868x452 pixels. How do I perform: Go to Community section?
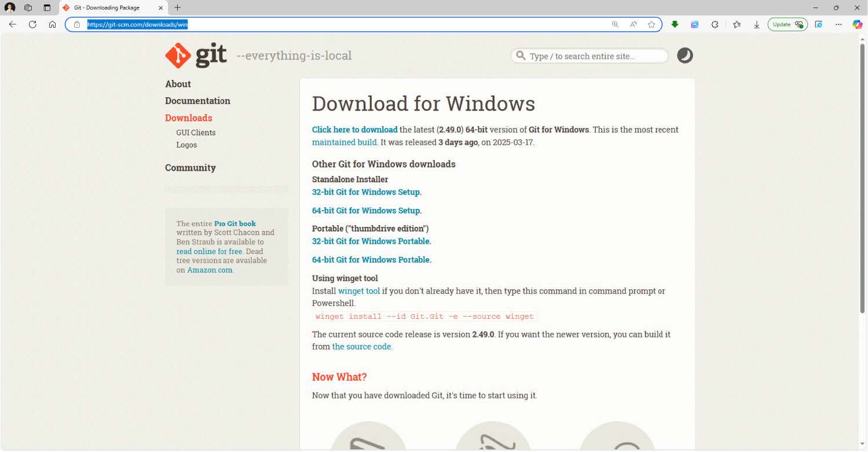(x=191, y=168)
